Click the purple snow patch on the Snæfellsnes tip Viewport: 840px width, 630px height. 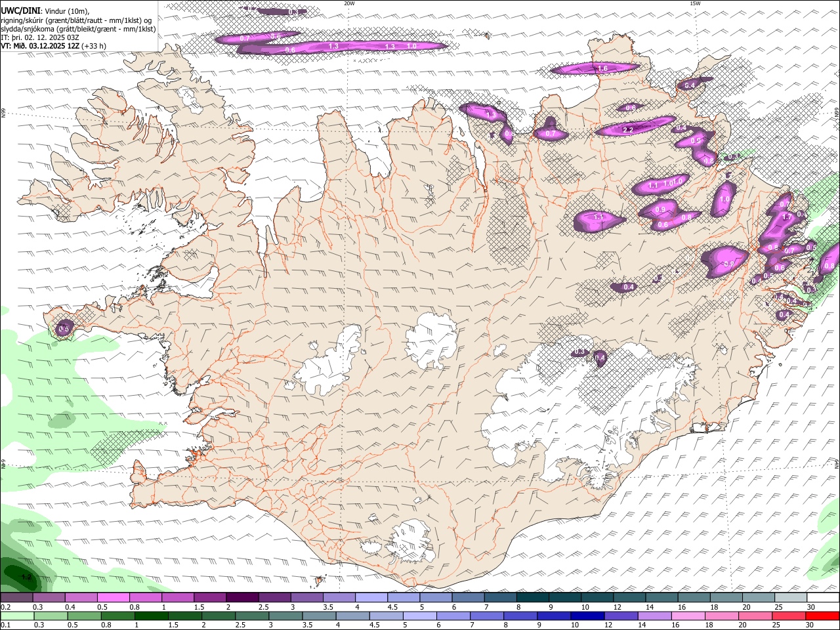[64, 328]
